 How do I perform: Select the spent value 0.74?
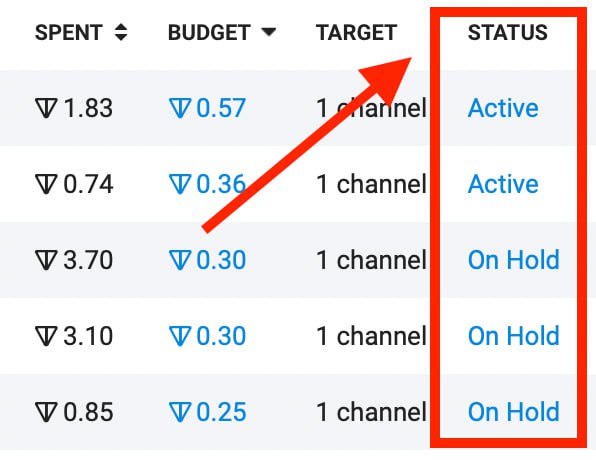click(88, 184)
